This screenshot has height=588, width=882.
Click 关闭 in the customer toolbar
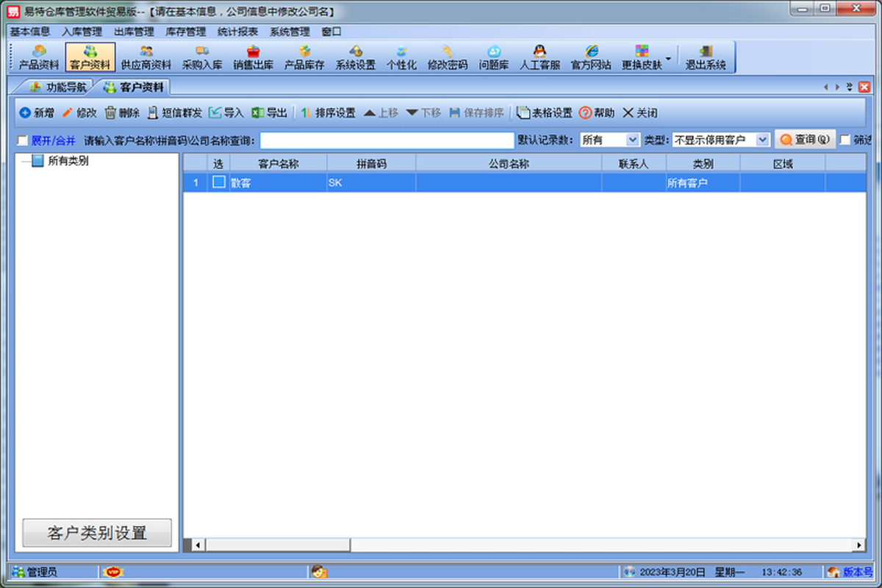tap(639, 113)
